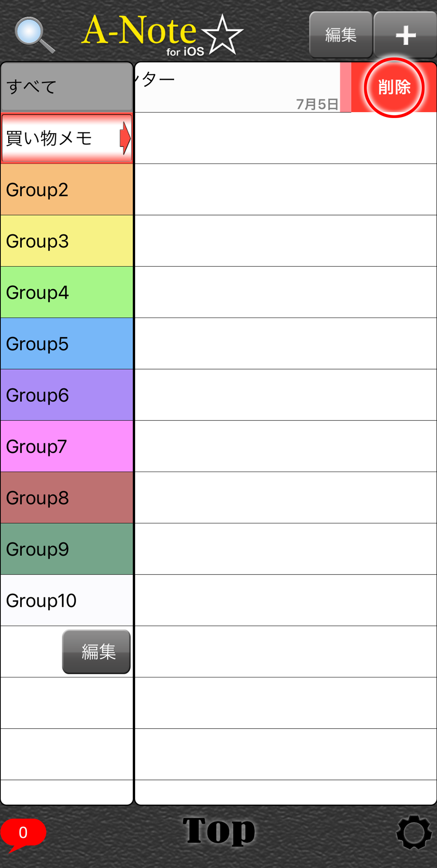Select the orange Group2 swatch

tap(67, 189)
